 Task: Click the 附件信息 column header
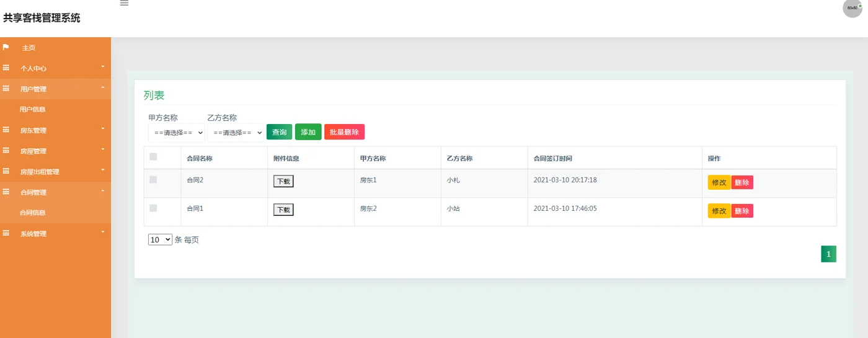286,159
